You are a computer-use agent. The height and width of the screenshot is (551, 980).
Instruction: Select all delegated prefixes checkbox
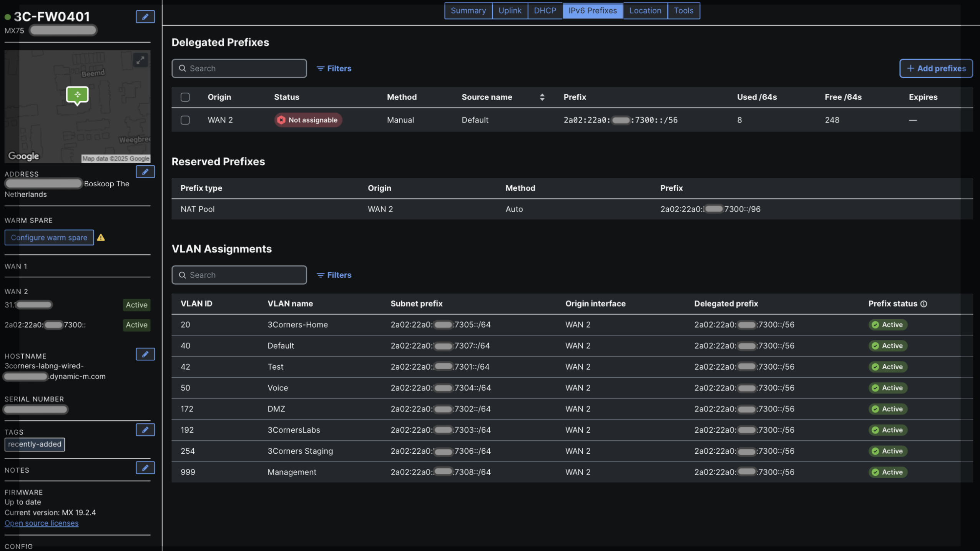185,97
